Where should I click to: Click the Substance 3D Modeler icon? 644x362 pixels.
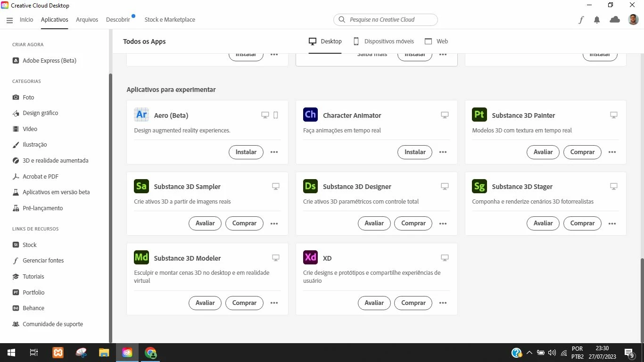coord(141,258)
